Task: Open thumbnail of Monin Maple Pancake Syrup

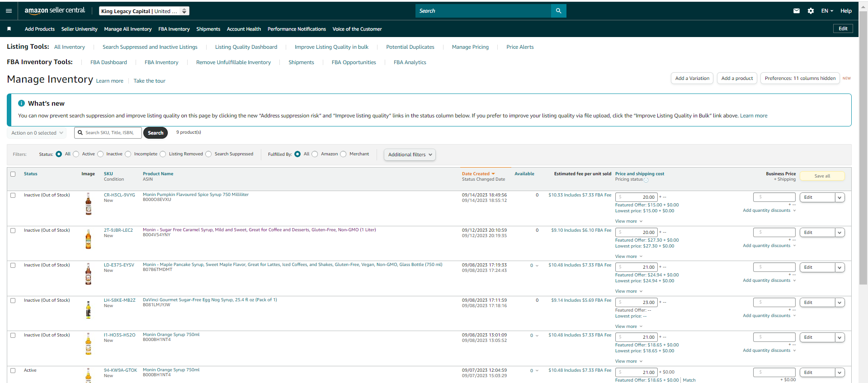Action: [88, 274]
